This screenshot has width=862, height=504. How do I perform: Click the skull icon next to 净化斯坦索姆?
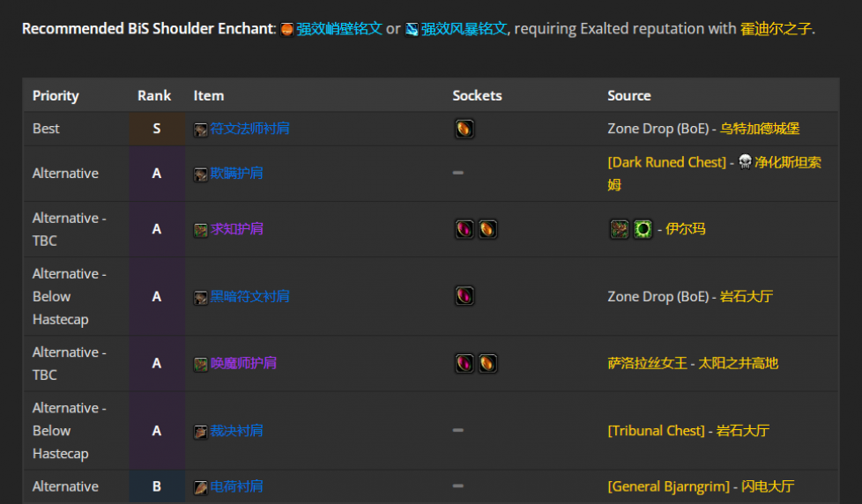[745, 161]
